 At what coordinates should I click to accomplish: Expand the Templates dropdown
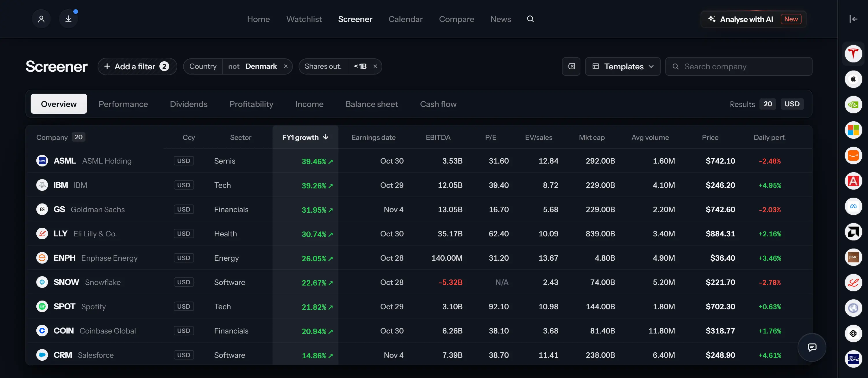point(623,66)
